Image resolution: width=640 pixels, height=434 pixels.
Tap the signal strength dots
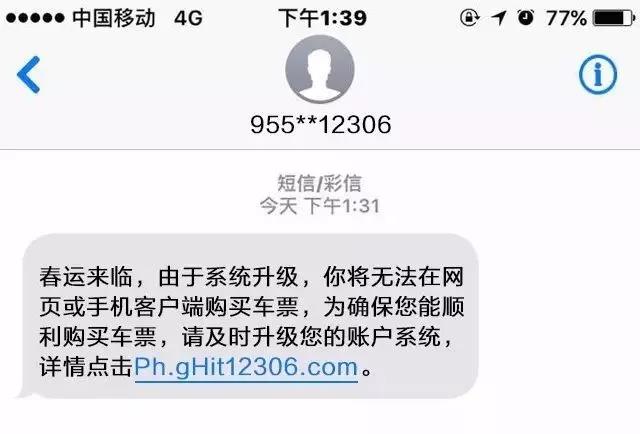point(35,18)
